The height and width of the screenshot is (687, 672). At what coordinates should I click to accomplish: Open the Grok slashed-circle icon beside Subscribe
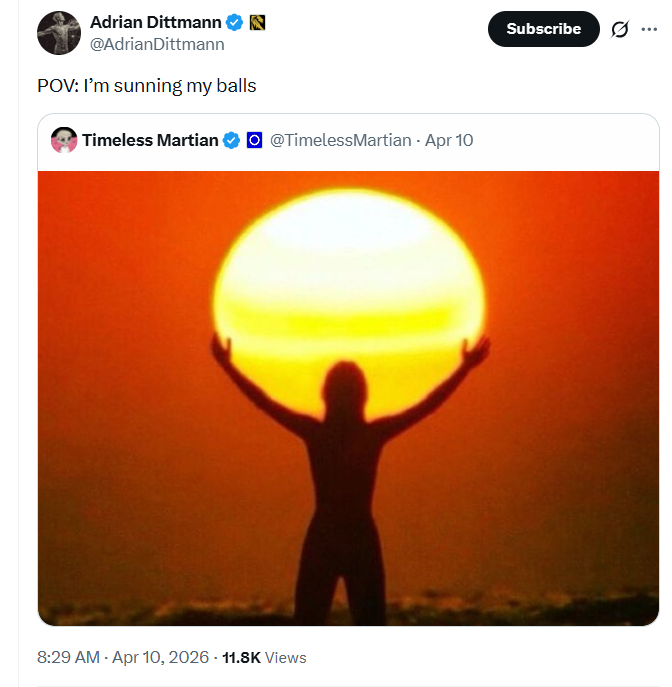tap(620, 29)
